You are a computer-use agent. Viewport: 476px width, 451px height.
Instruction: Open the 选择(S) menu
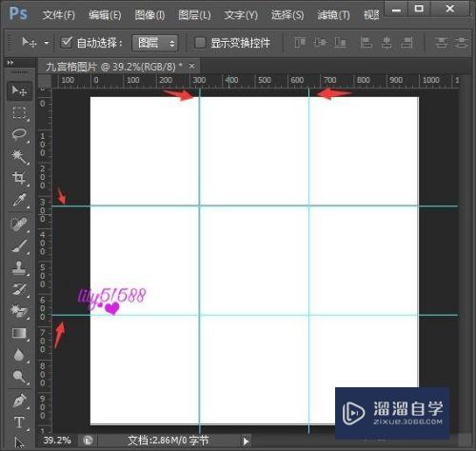pos(288,15)
